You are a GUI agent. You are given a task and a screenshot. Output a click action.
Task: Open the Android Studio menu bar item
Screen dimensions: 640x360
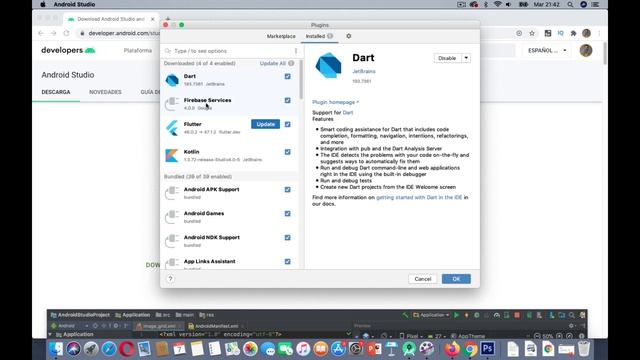click(x=74, y=4)
